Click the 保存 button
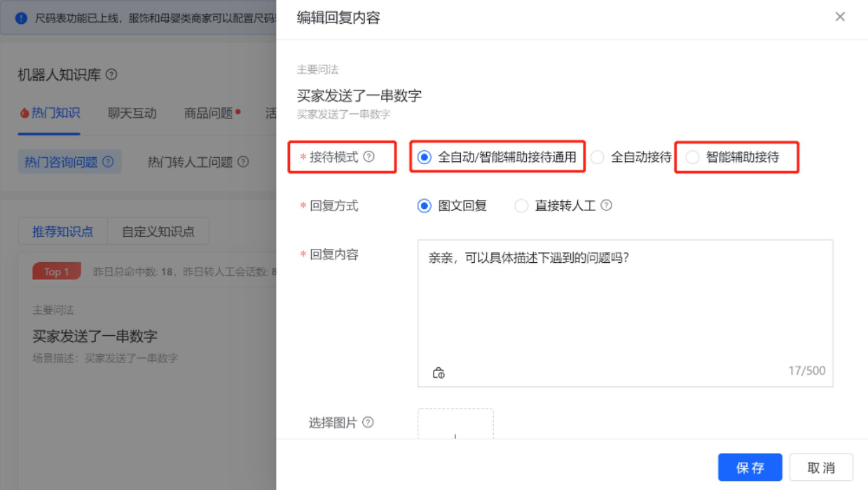The height and width of the screenshot is (490, 868). [750, 468]
